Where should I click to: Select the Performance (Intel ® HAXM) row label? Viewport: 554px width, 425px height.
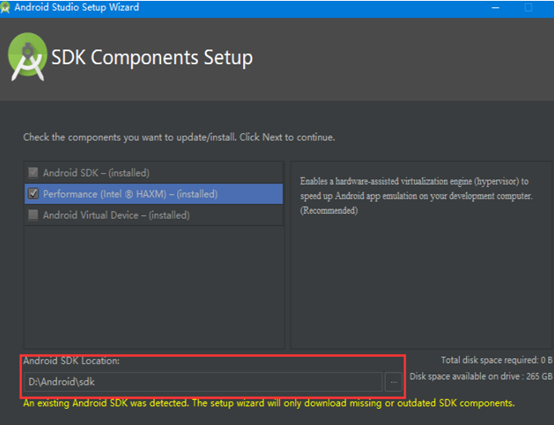[x=130, y=194]
